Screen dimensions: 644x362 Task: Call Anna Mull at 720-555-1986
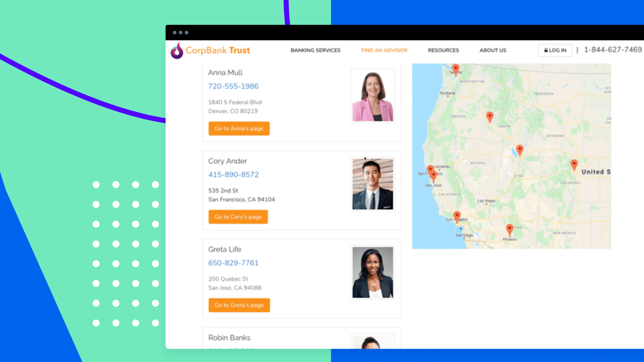click(x=233, y=86)
